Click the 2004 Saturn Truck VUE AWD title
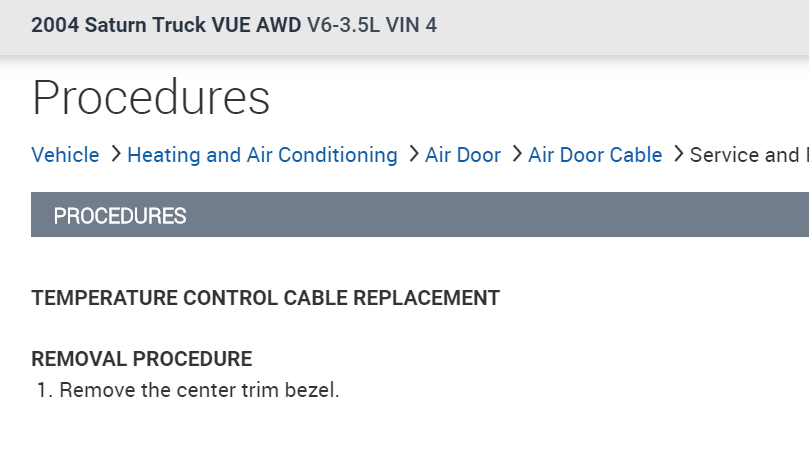Viewport: 809px width, 455px height. pos(166,25)
